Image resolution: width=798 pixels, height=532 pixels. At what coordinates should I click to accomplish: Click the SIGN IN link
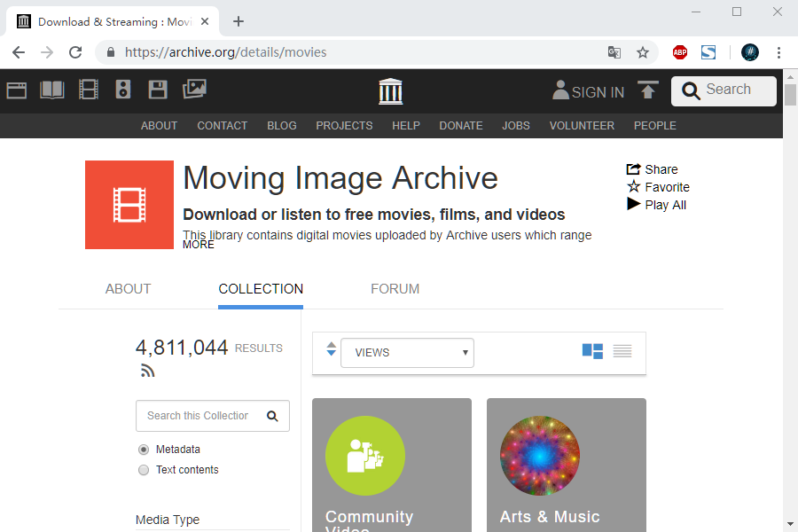click(598, 92)
